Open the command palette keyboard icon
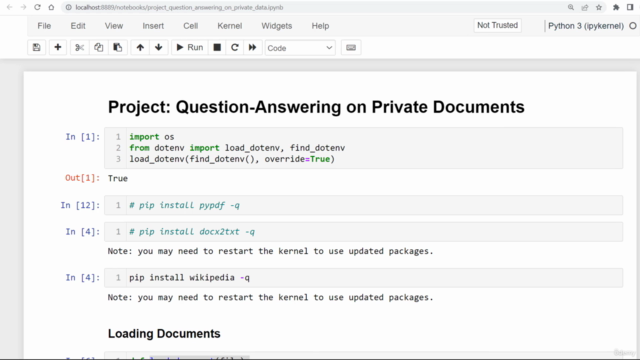 pyautogui.click(x=351, y=48)
